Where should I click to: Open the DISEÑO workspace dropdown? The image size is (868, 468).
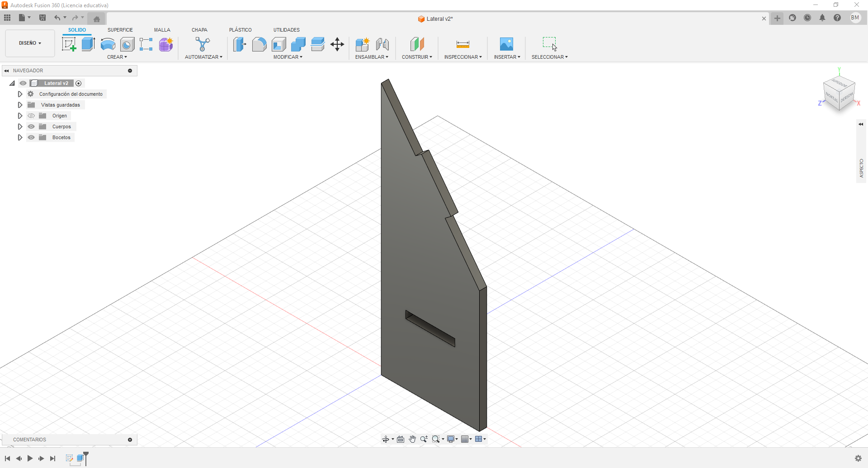click(30, 43)
